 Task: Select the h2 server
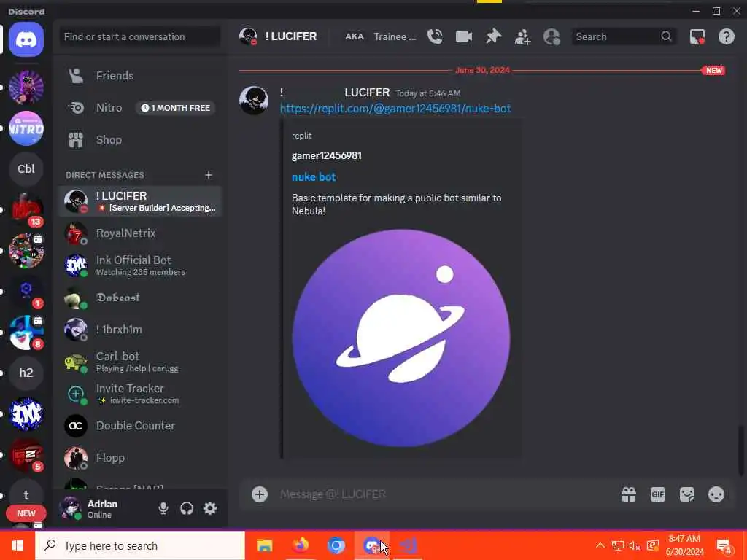[26, 373]
